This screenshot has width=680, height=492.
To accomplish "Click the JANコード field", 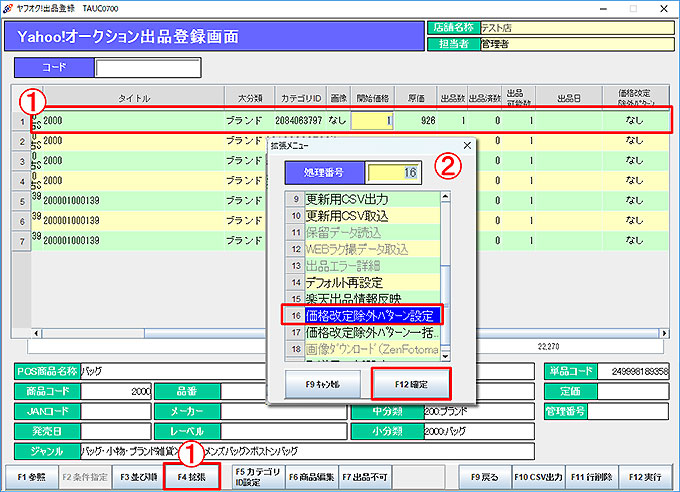I will tap(116, 411).
